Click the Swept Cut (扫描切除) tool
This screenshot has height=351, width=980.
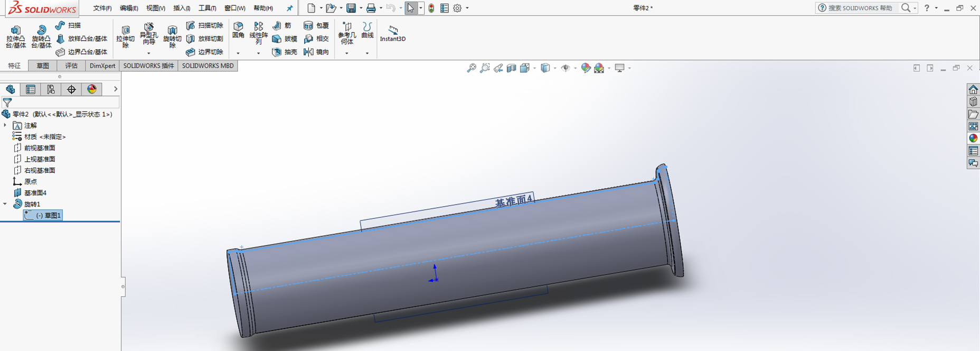(205, 25)
